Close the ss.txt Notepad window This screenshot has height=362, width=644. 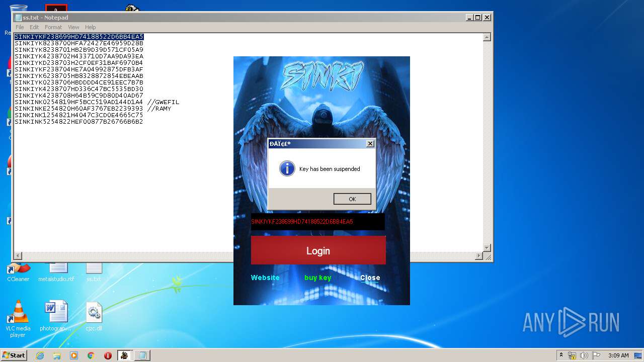(487, 17)
